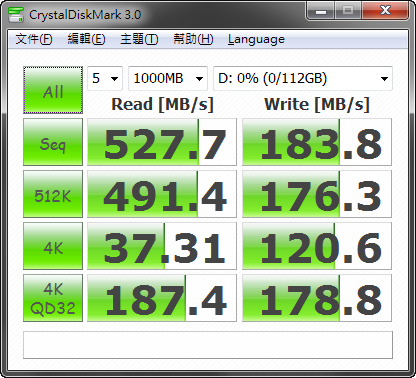Open the 1000MB test size dropdown
Viewport: 416px width, 378px height.
[168, 79]
